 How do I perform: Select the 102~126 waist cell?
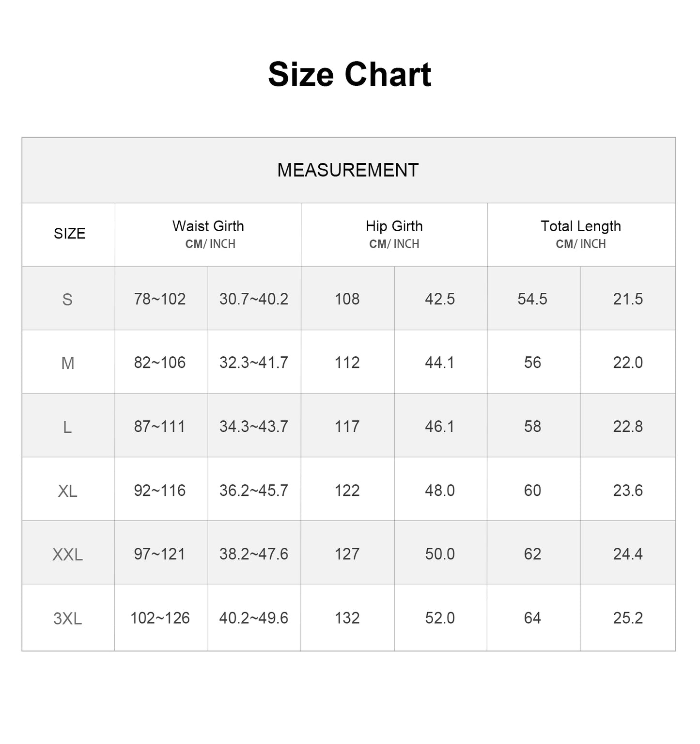coord(160,618)
